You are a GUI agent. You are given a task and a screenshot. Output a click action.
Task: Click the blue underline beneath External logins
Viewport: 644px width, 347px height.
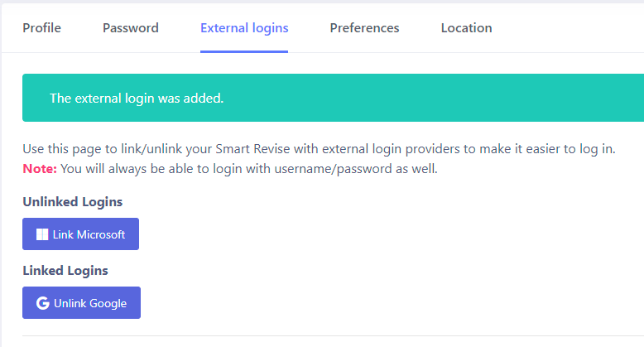[x=244, y=51]
